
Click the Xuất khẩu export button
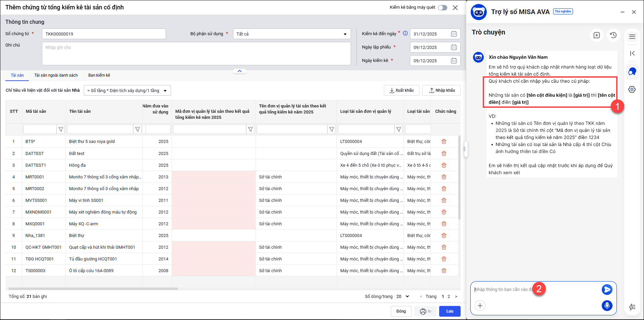point(401,90)
